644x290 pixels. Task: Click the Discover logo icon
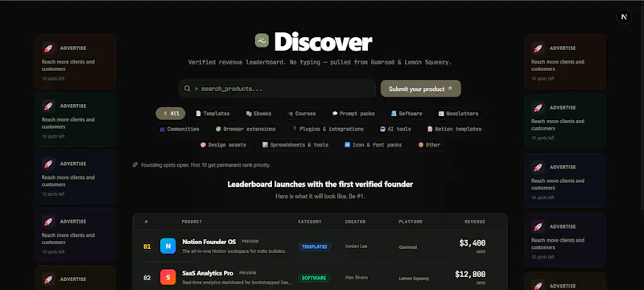pyautogui.click(x=262, y=40)
